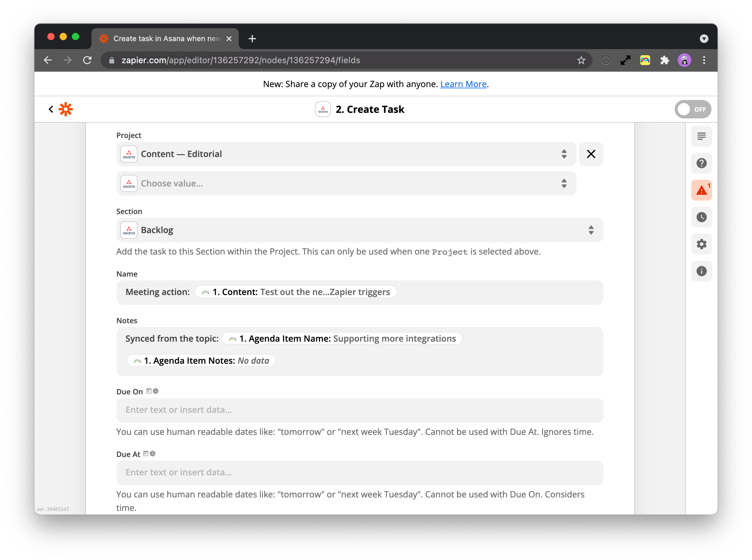Screen dimensions: 752x560
Task: Click the browser forward arrow
Action: pos(68,60)
